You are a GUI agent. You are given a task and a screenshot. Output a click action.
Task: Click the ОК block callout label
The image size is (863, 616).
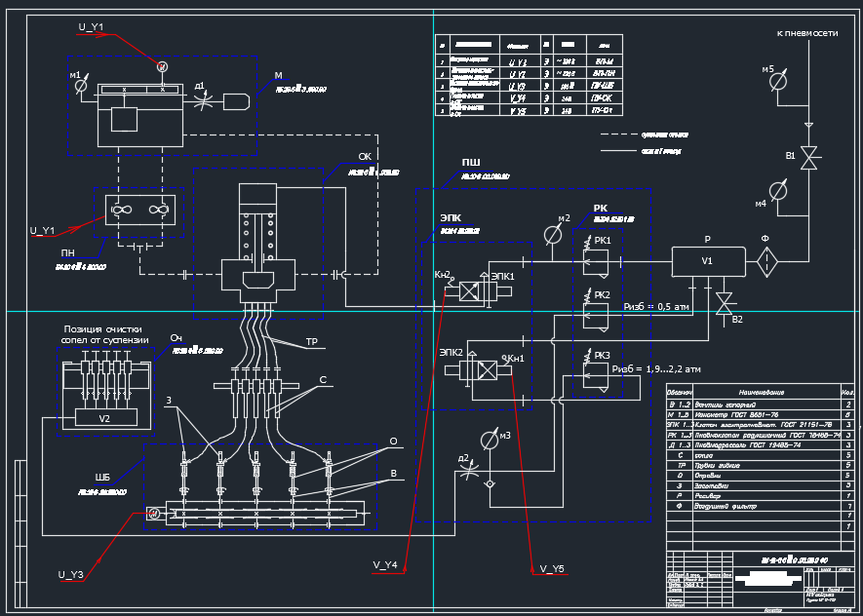(365, 157)
